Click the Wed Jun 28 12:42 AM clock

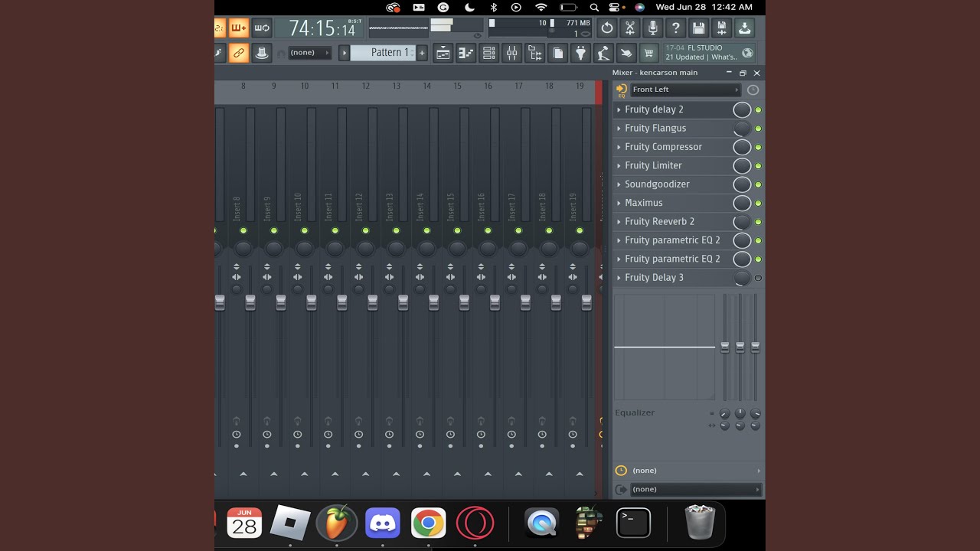click(x=704, y=7)
